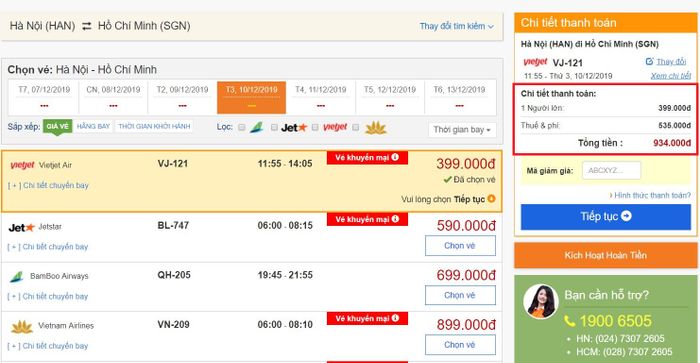The height and width of the screenshot is (363, 700).
Task: Click the orange arrow icon beside Tiếp tục hint
Action: tap(491, 199)
